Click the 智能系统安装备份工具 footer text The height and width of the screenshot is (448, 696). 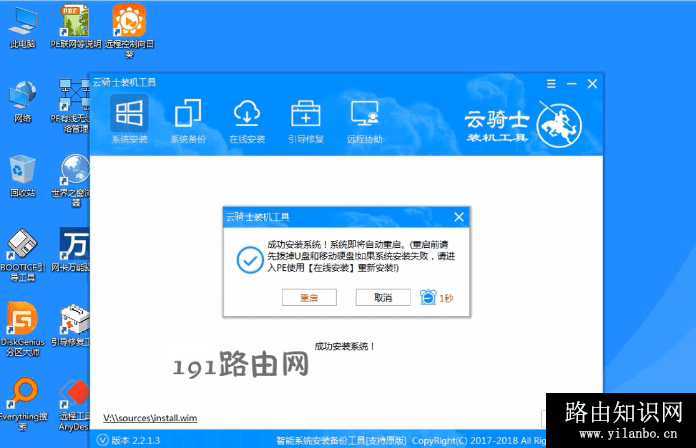click(x=341, y=440)
